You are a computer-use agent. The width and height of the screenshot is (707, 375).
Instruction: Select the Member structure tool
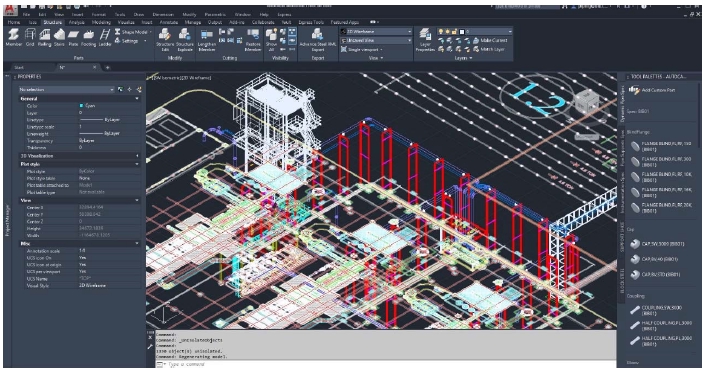pos(14,37)
